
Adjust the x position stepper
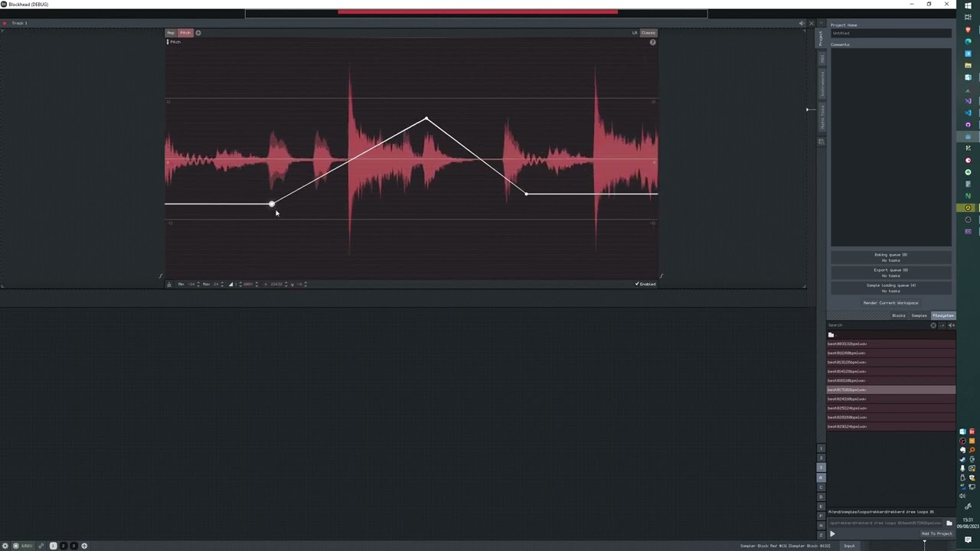point(286,284)
